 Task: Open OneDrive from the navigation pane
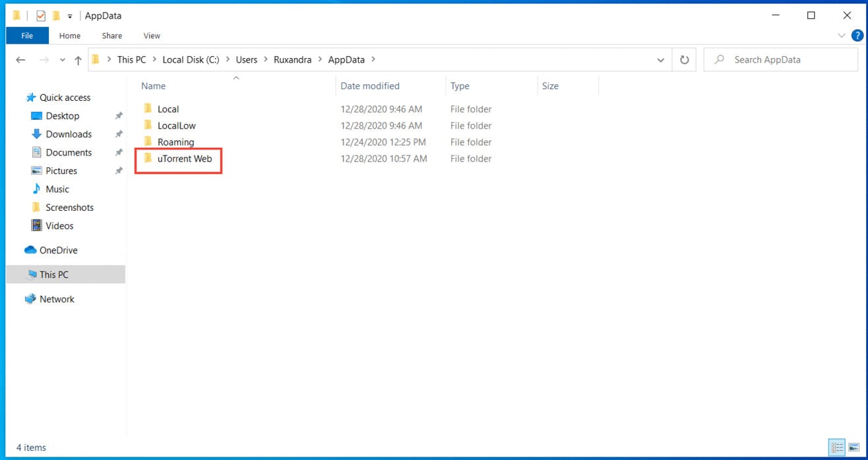[57, 250]
